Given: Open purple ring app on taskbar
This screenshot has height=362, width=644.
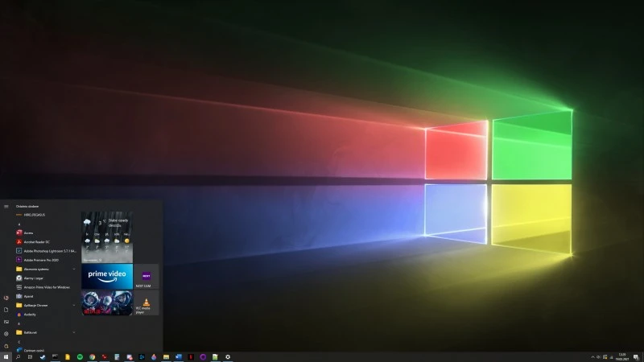Looking at the screenshot, I should click(203, 357).
